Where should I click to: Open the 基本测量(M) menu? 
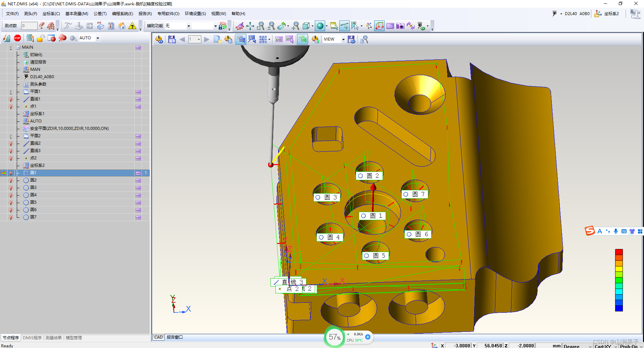77,14
